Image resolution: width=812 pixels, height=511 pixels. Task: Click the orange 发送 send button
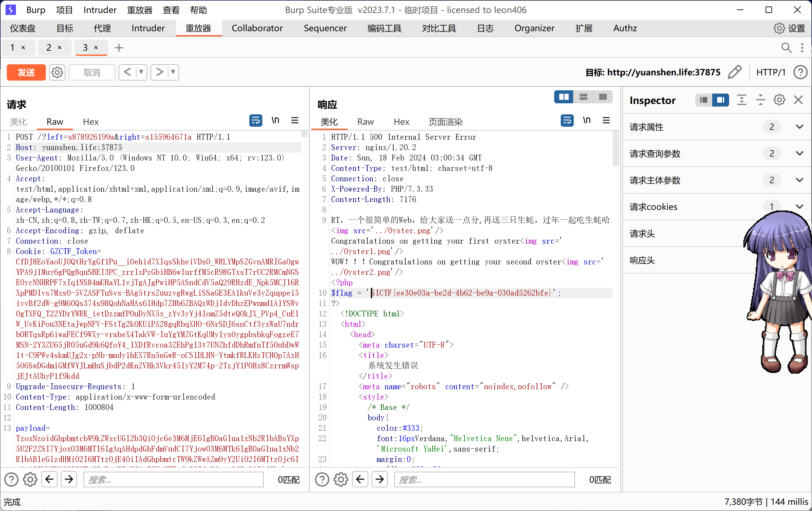pos(26,72)
